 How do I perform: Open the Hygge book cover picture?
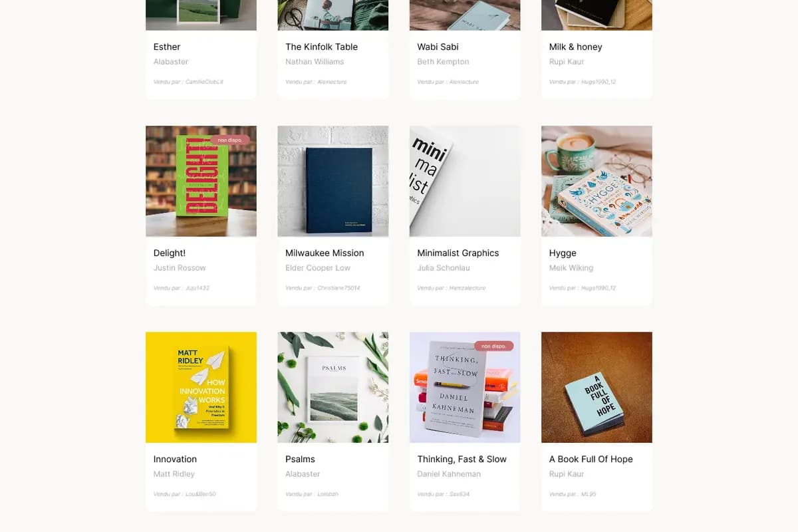pyautogui.click(x=597, y=181)
